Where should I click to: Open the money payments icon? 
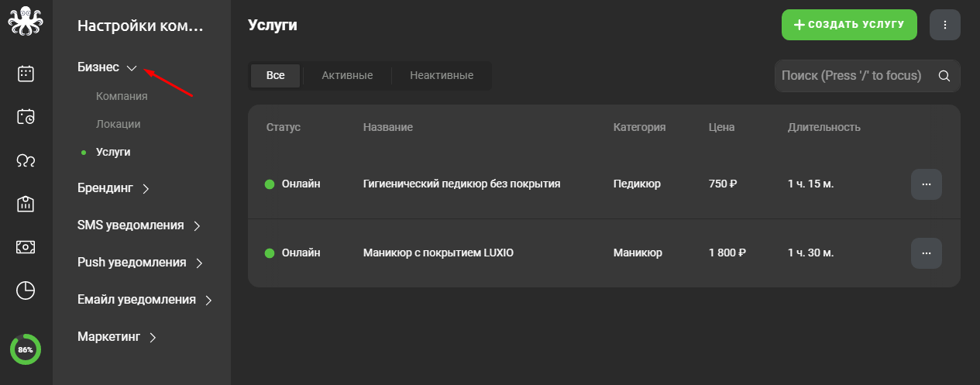pyautogui.click(x=26, y=247)
